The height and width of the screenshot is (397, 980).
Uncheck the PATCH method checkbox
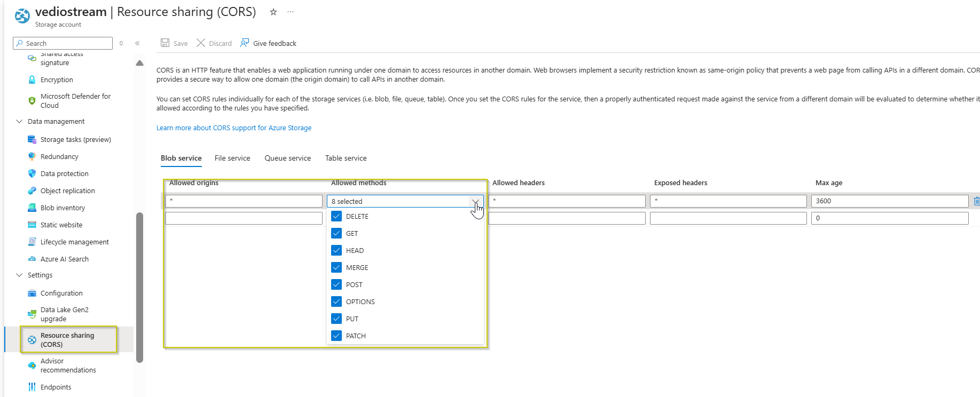pos(336,336)
